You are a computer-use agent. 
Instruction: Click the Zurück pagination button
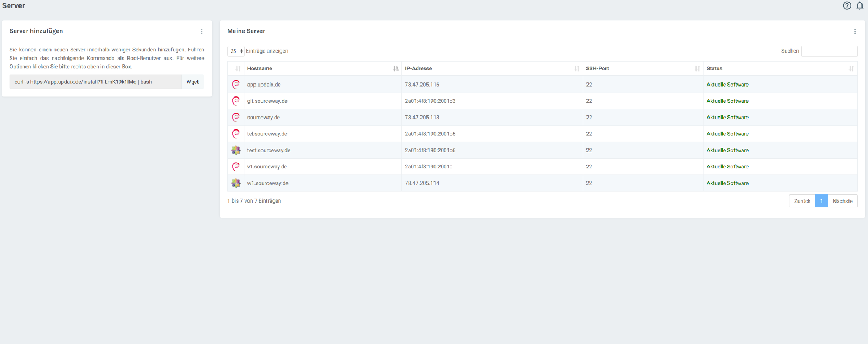tap(802, 201)
